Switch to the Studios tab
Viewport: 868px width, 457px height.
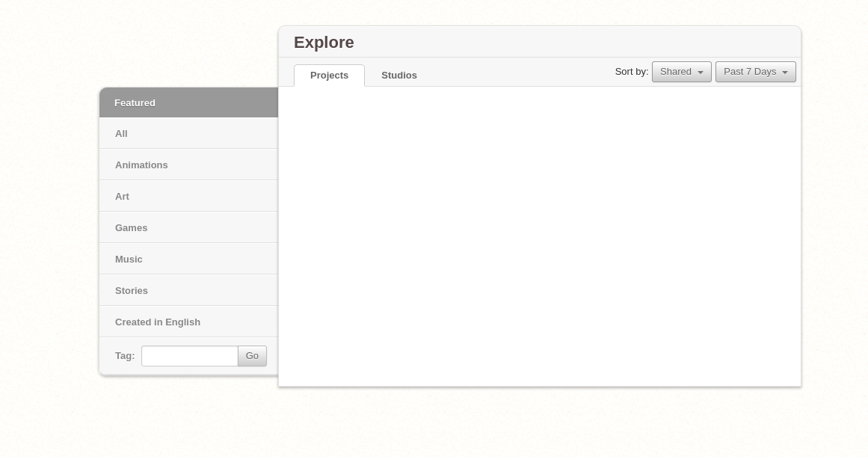tap(398, 75)
